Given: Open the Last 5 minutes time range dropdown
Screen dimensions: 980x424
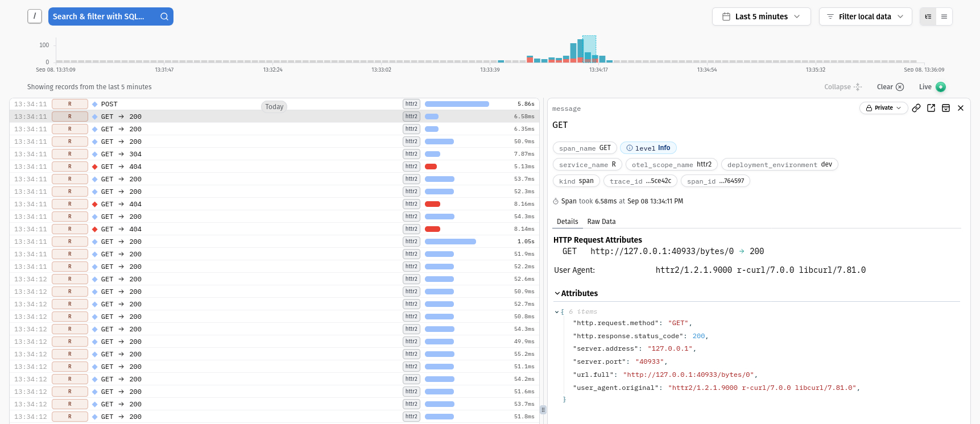Looking at the screenshot, I should [x=761, y=16].
